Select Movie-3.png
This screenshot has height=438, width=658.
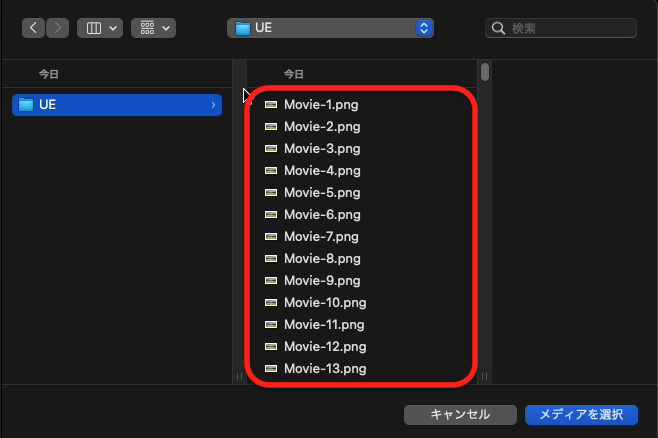point(322,149)
